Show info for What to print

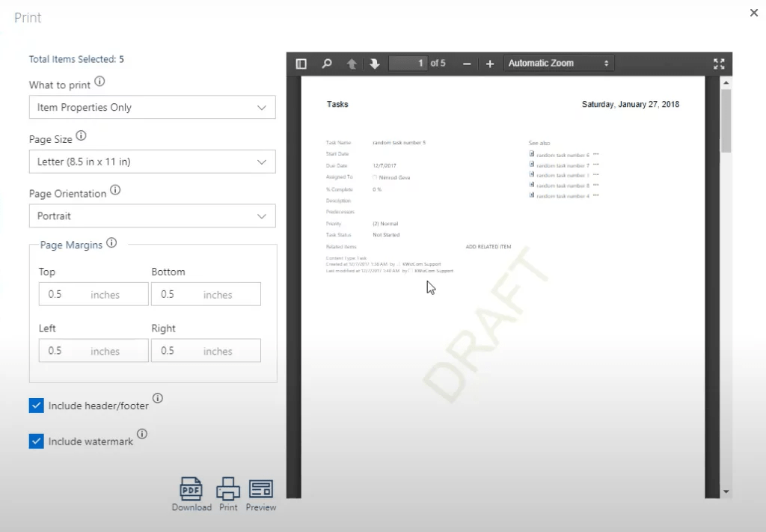(x=99, y=81)
